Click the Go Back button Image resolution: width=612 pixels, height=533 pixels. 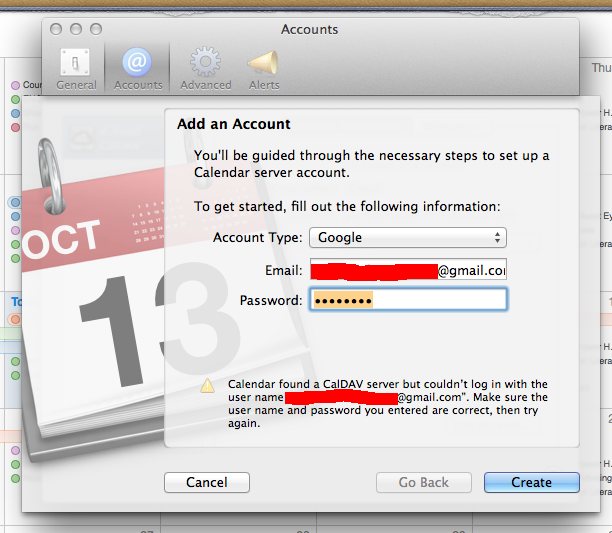424,482
